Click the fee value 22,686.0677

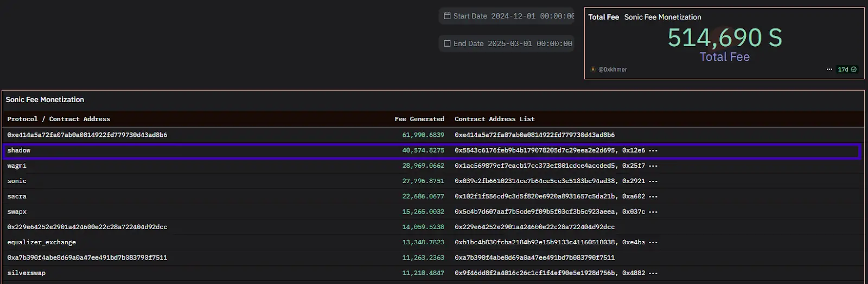tap(423, 196)
